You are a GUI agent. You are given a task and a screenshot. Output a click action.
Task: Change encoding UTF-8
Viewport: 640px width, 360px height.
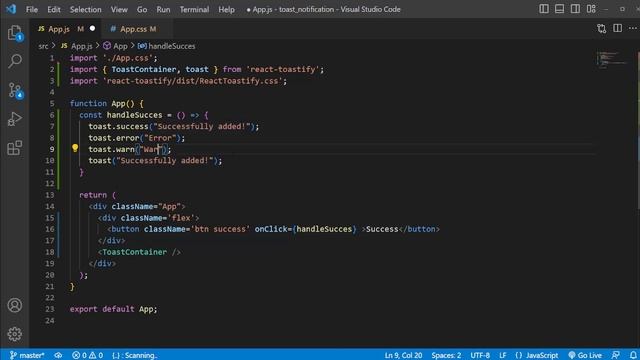click(480, 355)
